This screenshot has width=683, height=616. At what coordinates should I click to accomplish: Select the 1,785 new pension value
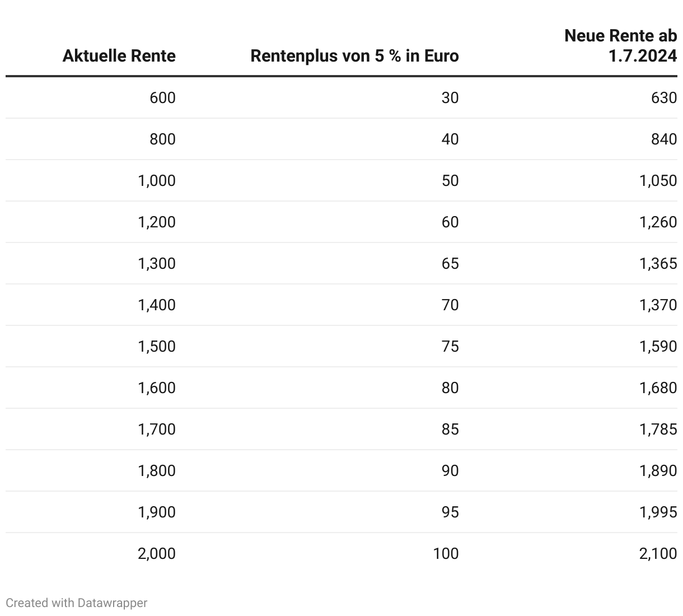(x=658, y=430)
